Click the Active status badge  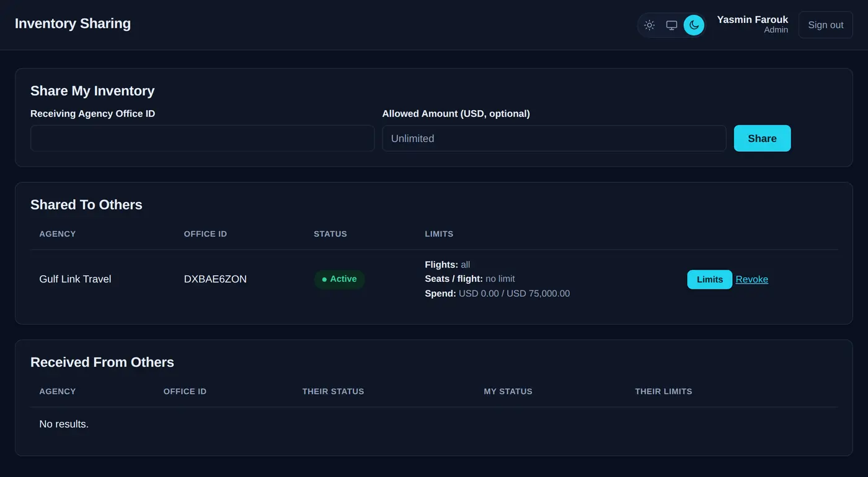tap(339, 279)
